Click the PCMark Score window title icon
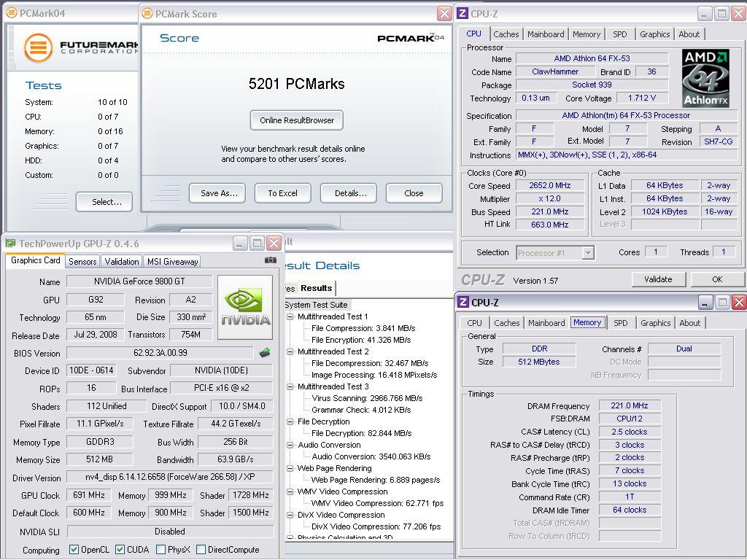The image size is (747, 560). pyautogui.click(x=147, y=14)
